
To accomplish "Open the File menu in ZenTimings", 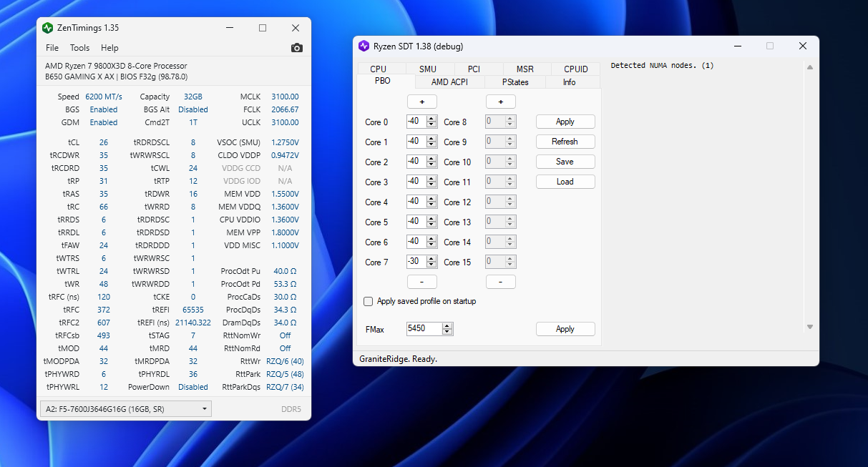I will click(52, 48).
